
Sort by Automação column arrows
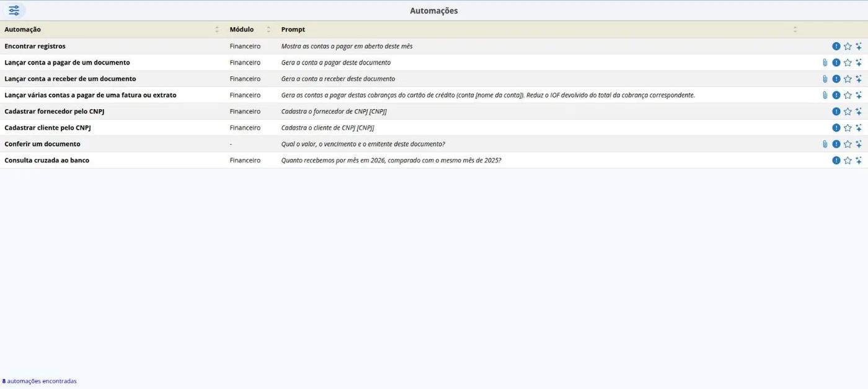point(217,29)
